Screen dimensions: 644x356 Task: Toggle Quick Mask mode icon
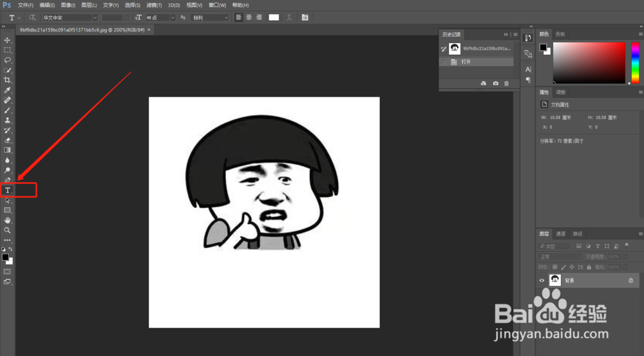point(7,272)
